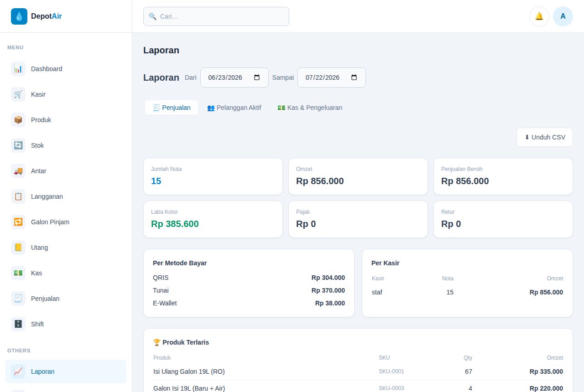Open the user avatar A menu
This screenshot has width=584, height=392.
[x=563, y=16]
